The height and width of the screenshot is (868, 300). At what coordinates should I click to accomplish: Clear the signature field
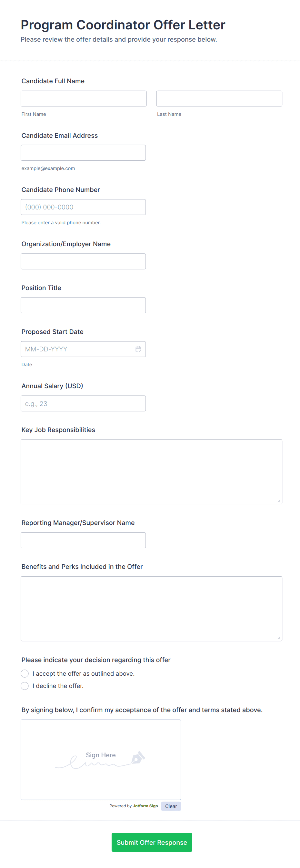(171, 806)
